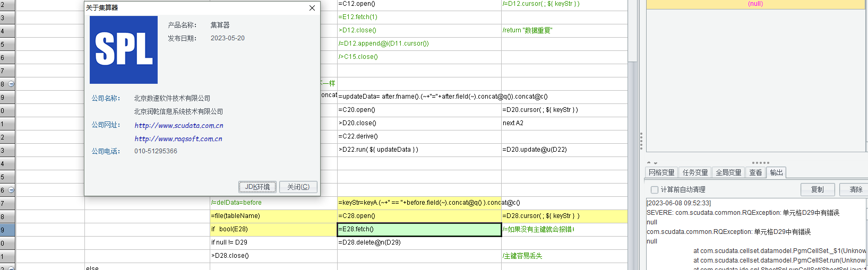
Task: Click the 关闭(C) button
Action: click(298, 187)
